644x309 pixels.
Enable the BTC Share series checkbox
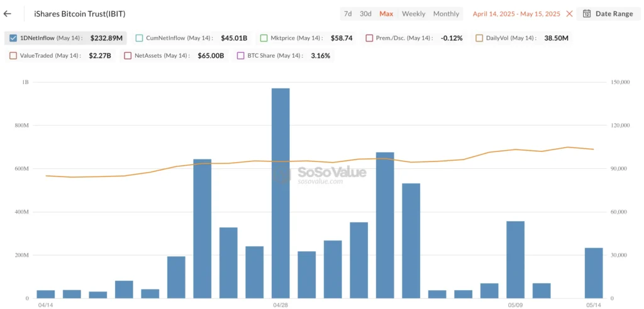point(240,55)
